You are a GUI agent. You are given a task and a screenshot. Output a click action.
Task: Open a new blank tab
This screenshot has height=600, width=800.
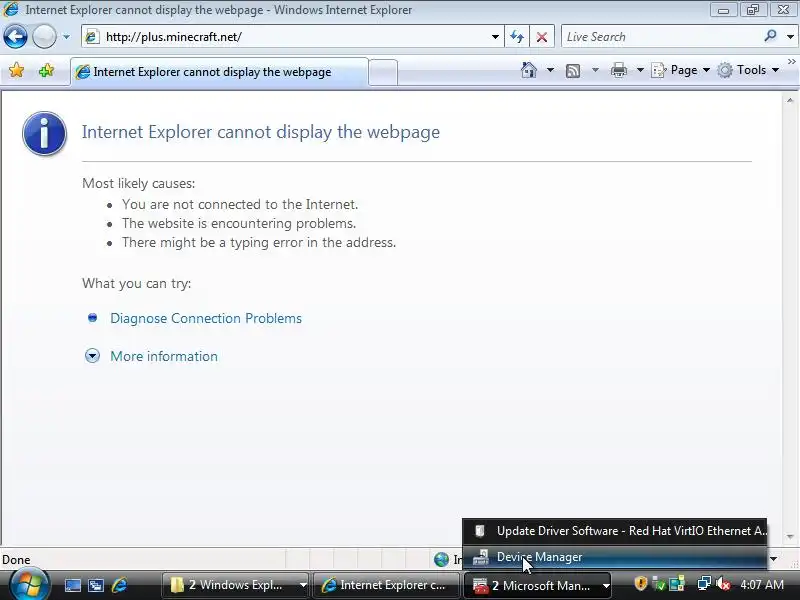click(x=383, y=72)
